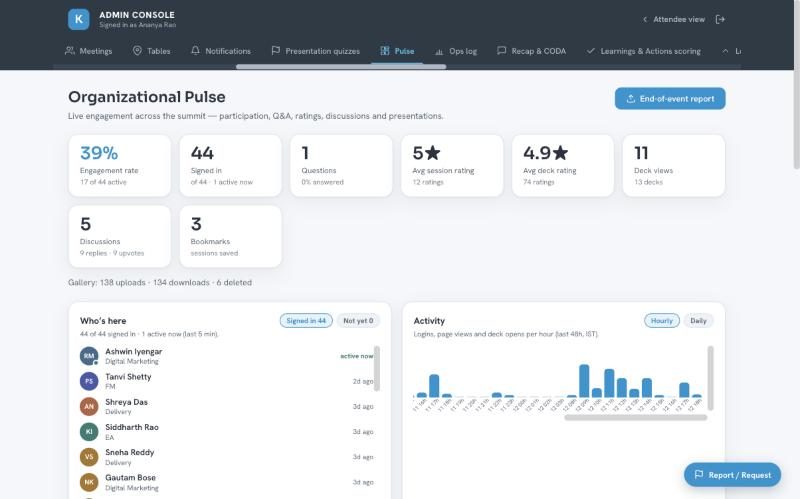
Task: Click the Discussions stat card
Action: pyautogui.click(x=119, y=236)
